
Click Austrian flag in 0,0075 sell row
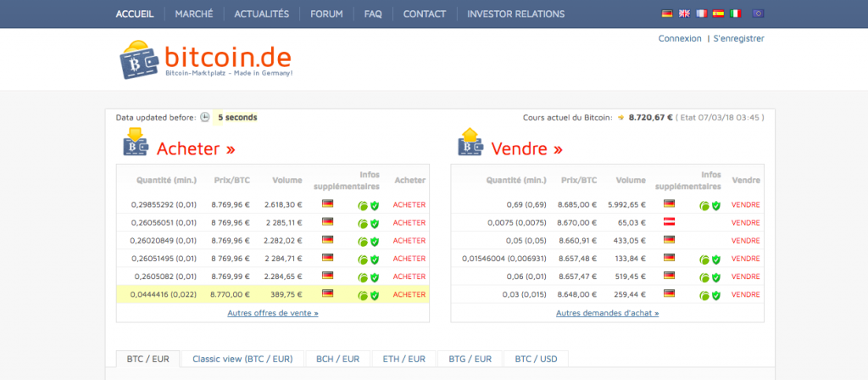[x=669, y=221]
